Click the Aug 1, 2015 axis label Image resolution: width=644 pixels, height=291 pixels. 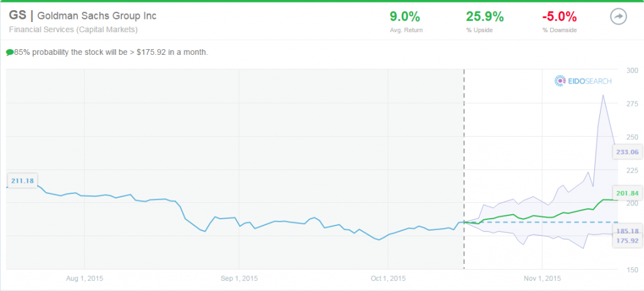tap(85, 278)
